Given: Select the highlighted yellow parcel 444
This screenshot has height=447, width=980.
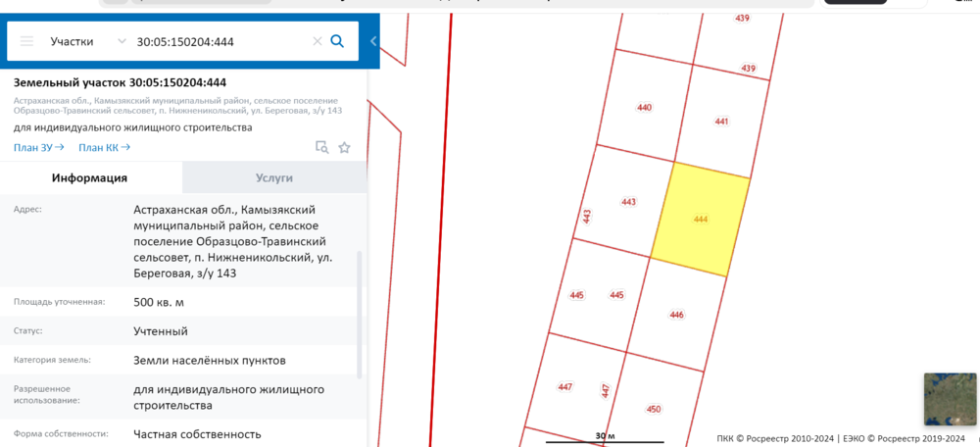Looking at the screenshot, I should click(x=701, y=220).
